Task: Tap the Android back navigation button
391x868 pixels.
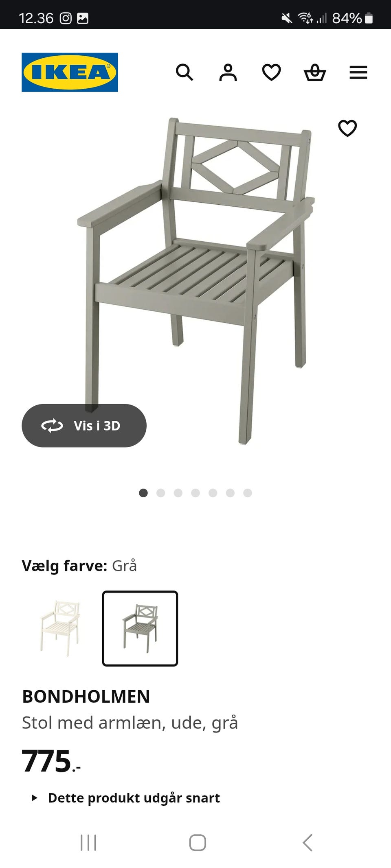Action: (308, 843)
